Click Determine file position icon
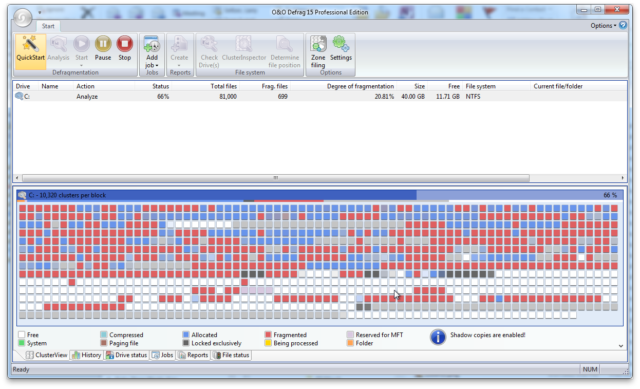 284,44
